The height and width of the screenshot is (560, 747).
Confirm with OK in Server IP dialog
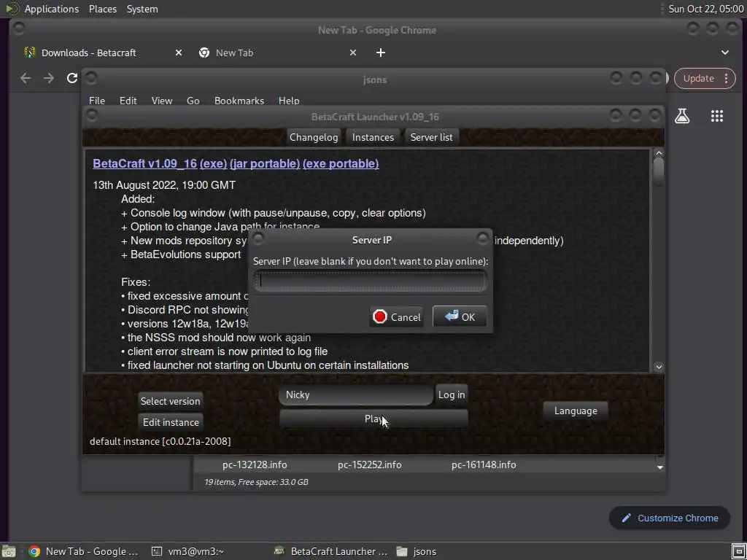(x=460, y=316)
